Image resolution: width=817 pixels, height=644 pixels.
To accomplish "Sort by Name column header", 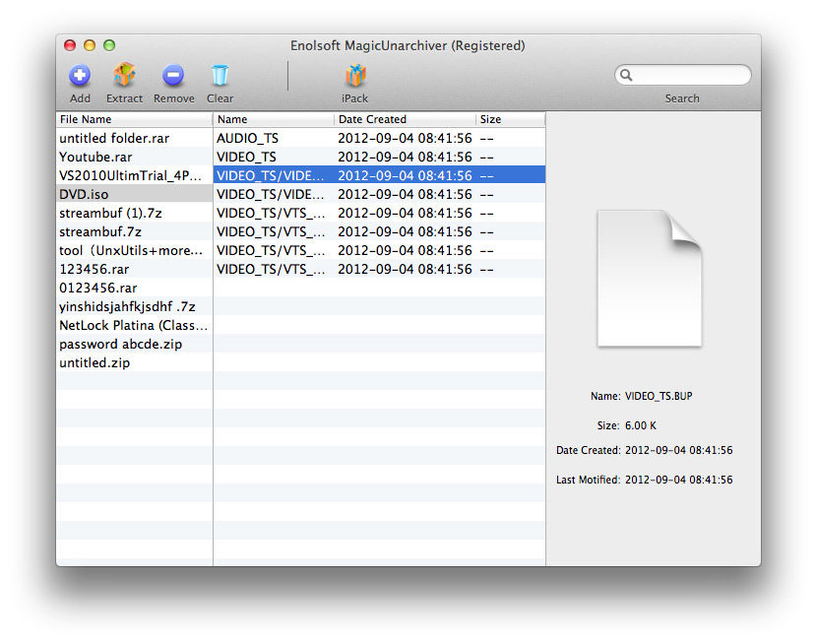I will tap(274, 119).
